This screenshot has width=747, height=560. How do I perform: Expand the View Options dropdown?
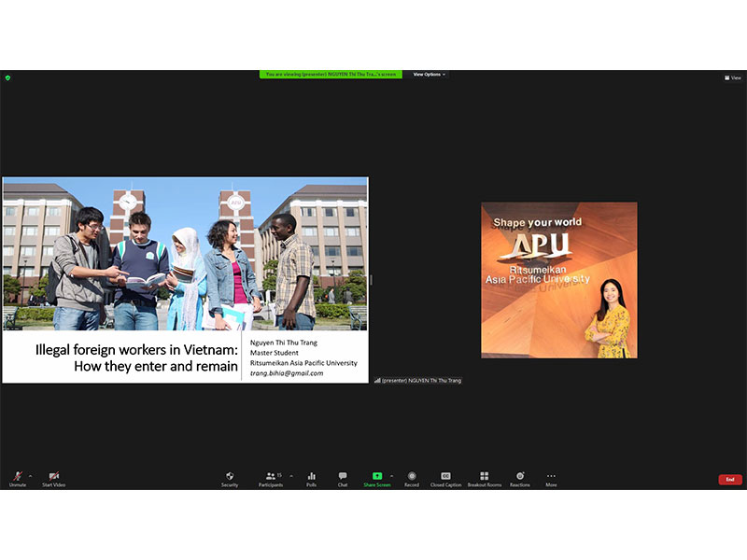(x=430, y=75)
